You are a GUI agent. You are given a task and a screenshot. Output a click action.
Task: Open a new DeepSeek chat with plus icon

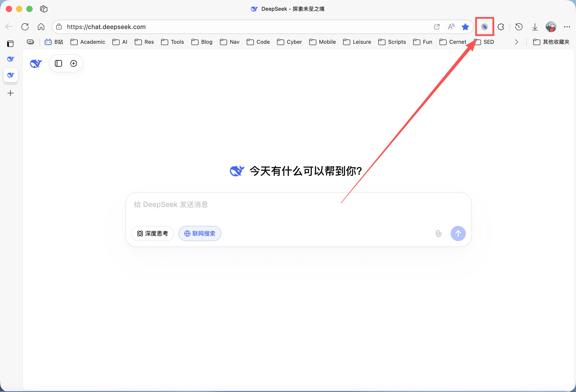(x=73, y=63)
